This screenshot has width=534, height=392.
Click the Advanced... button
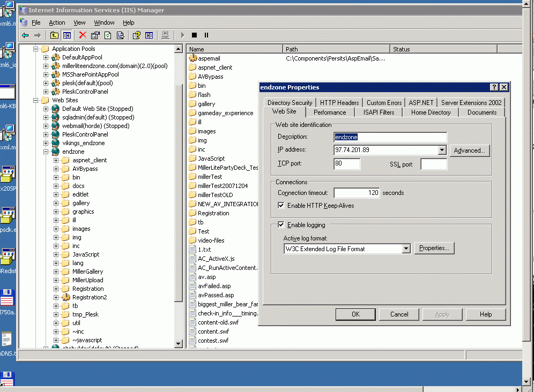pyautogui.click(x=469, y=150)
